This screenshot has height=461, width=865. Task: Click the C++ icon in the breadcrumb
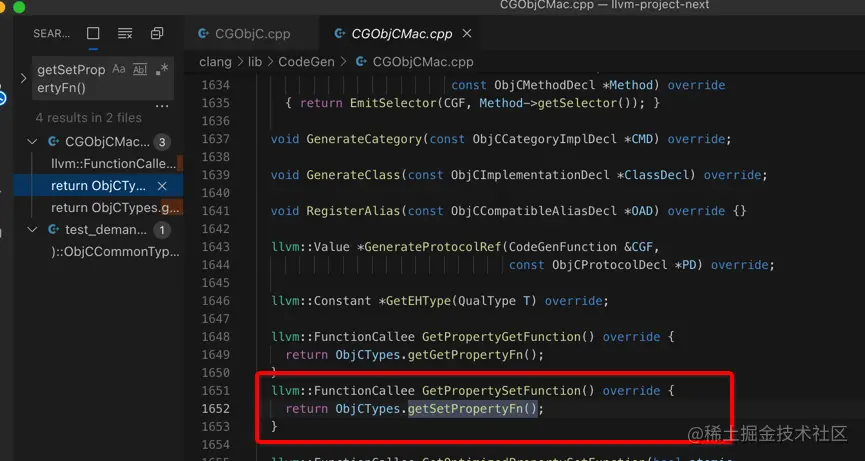pyautogui.click(x=361, y=62)
